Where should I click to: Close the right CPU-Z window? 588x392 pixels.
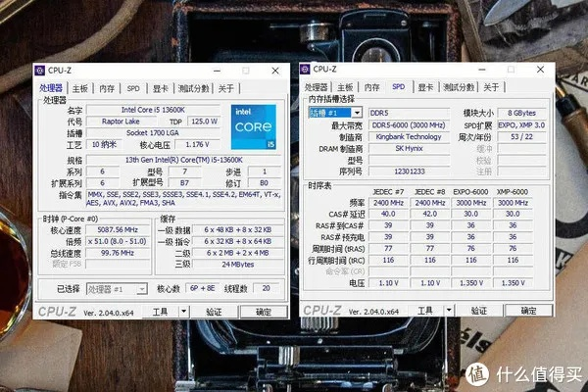point(540,70)
